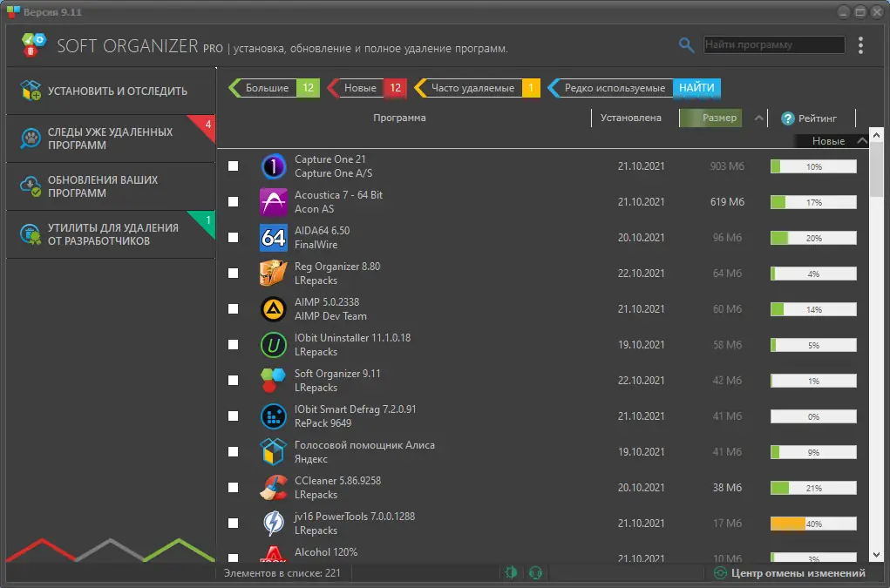Viewport: 890px width, 588px height.
Task: Click the AIMP app icon
Action: [x=273, y=309]
